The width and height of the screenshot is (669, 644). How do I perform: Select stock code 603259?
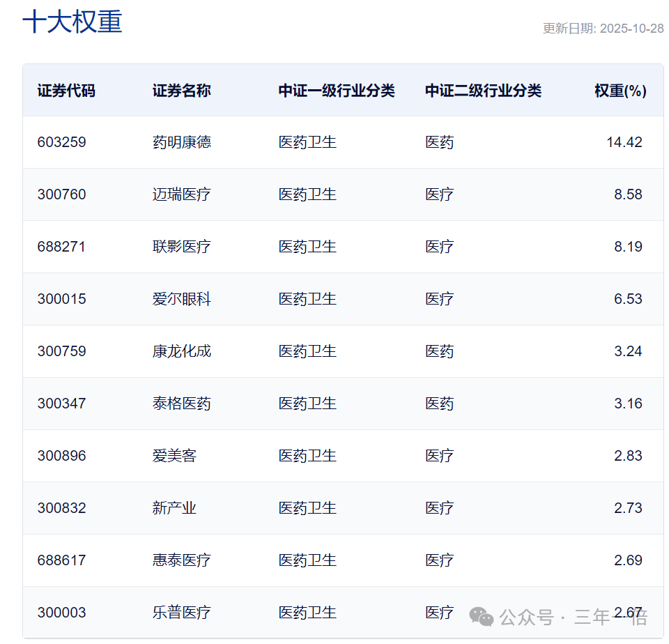(60, 141)
